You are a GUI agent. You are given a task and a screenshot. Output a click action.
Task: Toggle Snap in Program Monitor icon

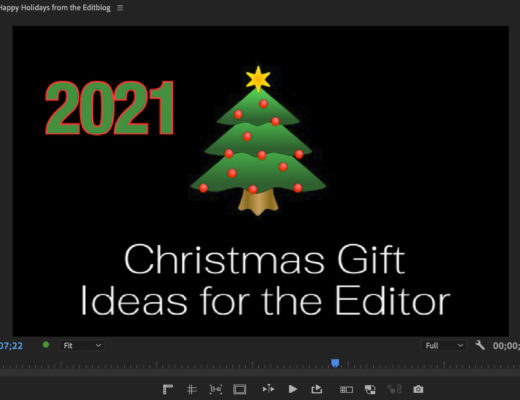[x=216, y=389]
